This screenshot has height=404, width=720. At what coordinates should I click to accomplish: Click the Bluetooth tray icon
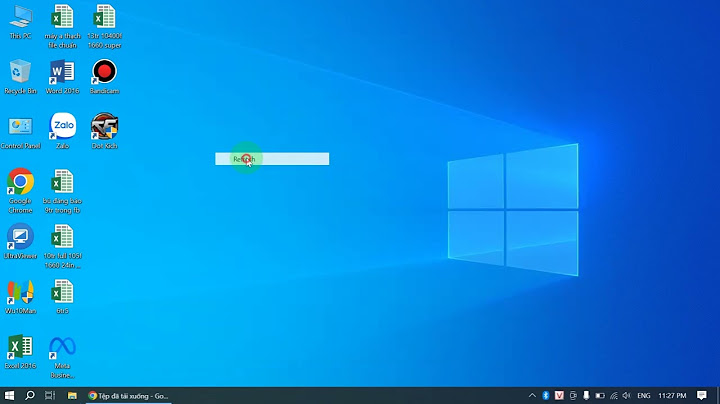coord(546,395)
